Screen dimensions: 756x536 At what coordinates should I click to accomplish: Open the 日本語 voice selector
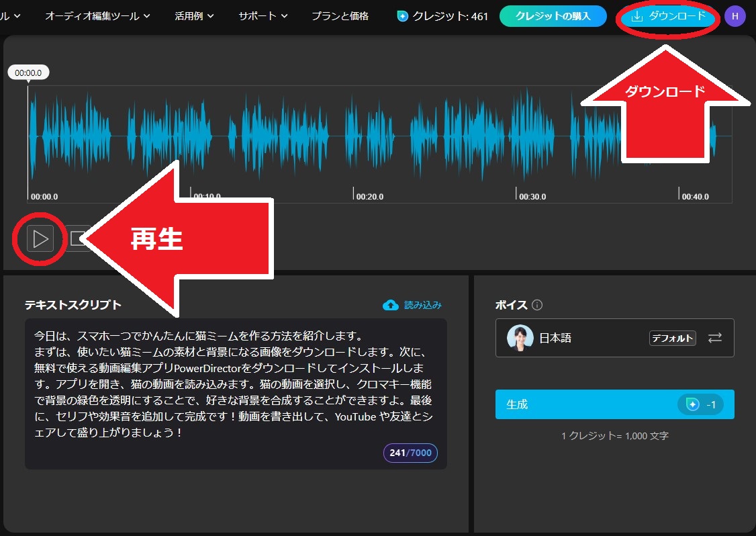pyautogui.click(x=615, y=338)
